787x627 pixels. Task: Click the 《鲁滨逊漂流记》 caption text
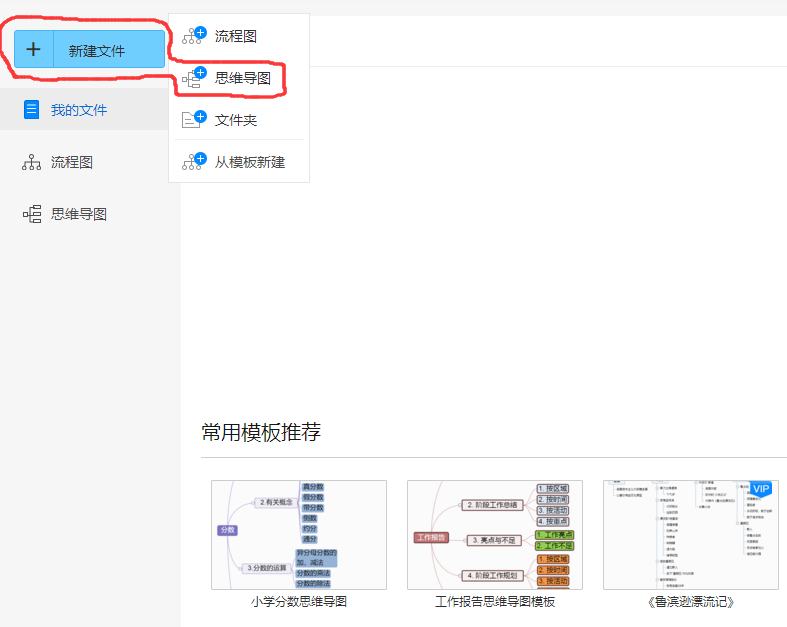click(x=691, y=601)
